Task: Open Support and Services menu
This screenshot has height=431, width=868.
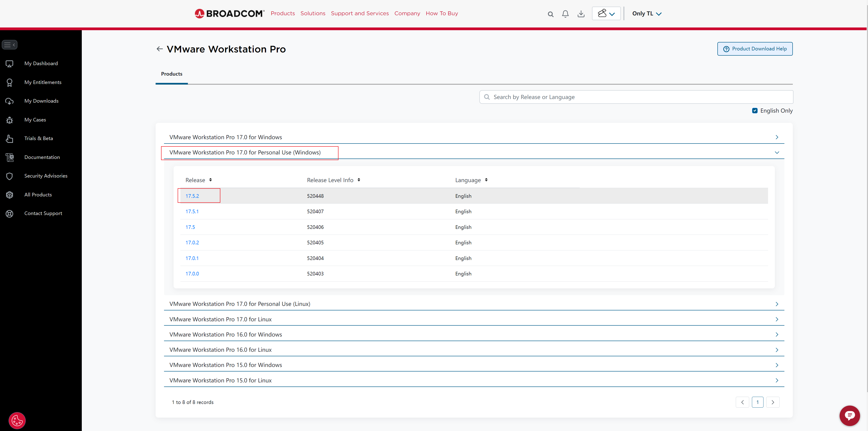Action: tap(360, 13)
